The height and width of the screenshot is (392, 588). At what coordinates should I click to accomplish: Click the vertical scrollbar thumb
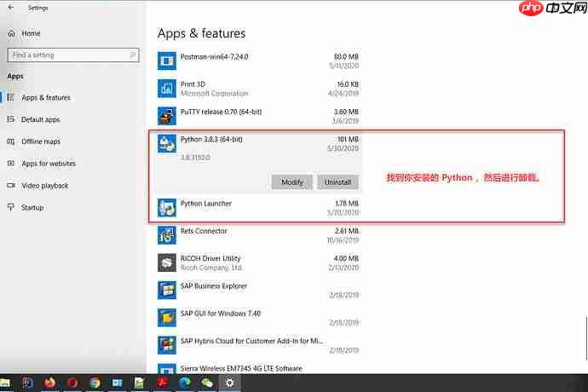586,338
